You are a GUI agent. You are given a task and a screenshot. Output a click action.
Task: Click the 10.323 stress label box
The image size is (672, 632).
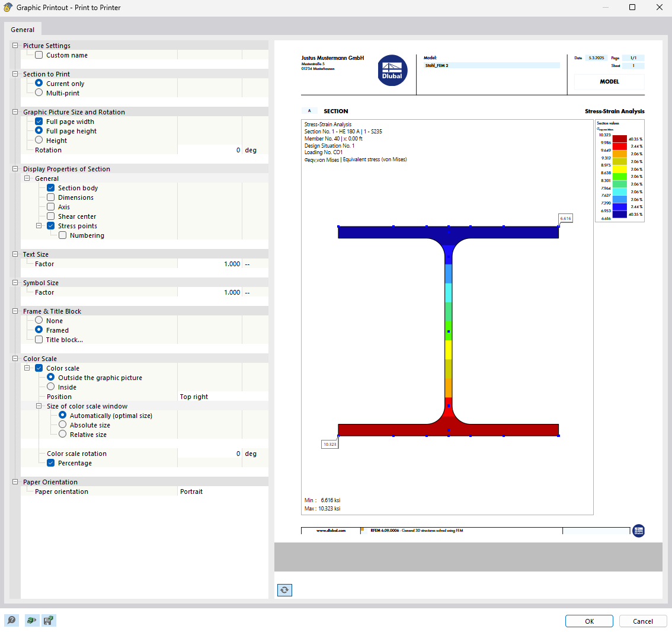pyautogui.click(x=330, y=444)
